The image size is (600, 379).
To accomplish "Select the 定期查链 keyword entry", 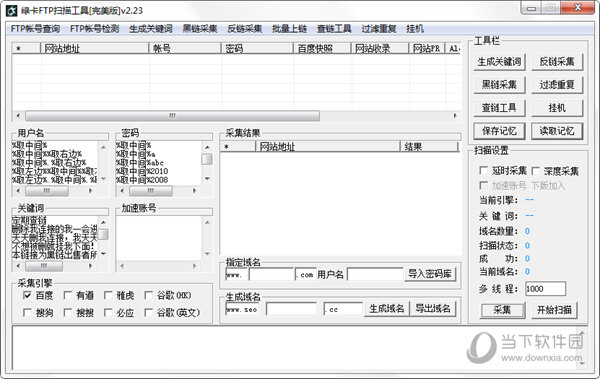I will [x=29, y=221].
